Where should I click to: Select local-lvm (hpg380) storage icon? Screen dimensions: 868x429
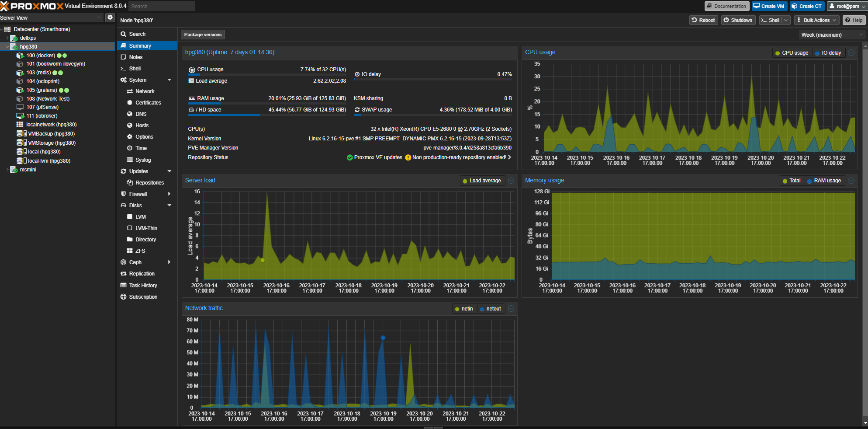[x=21, y=161]
